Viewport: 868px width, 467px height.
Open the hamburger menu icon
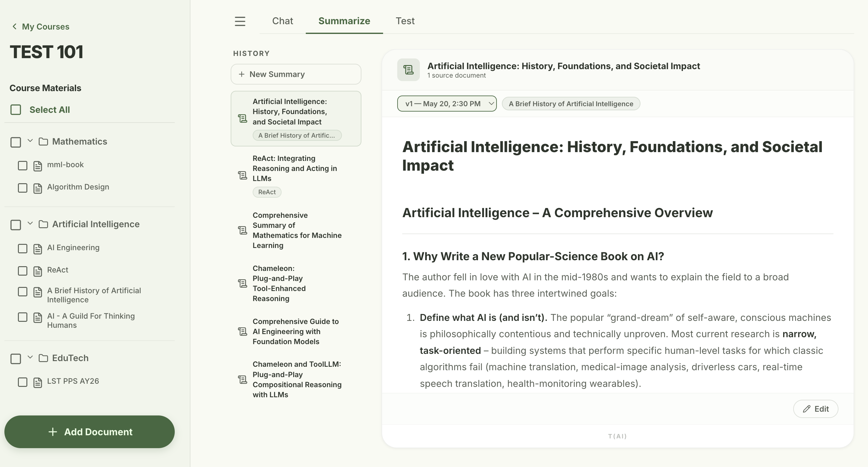click(240, 21)
